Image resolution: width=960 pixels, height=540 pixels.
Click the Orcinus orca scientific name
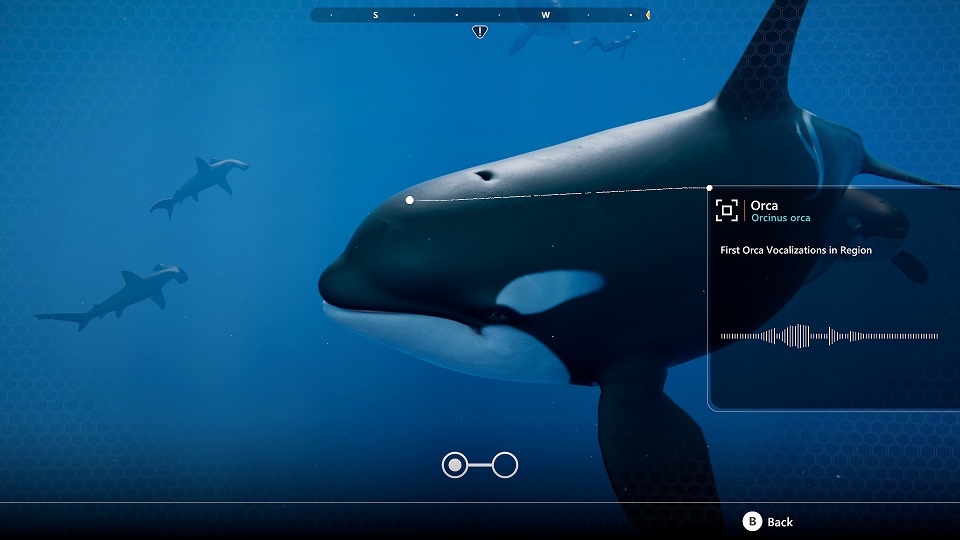(x=780, y=218)
